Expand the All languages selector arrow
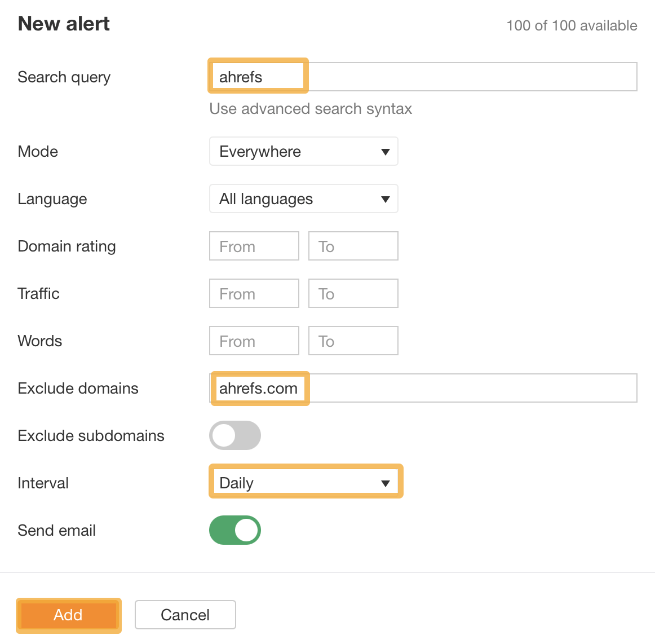655x644 pixels. pos(386,199)
